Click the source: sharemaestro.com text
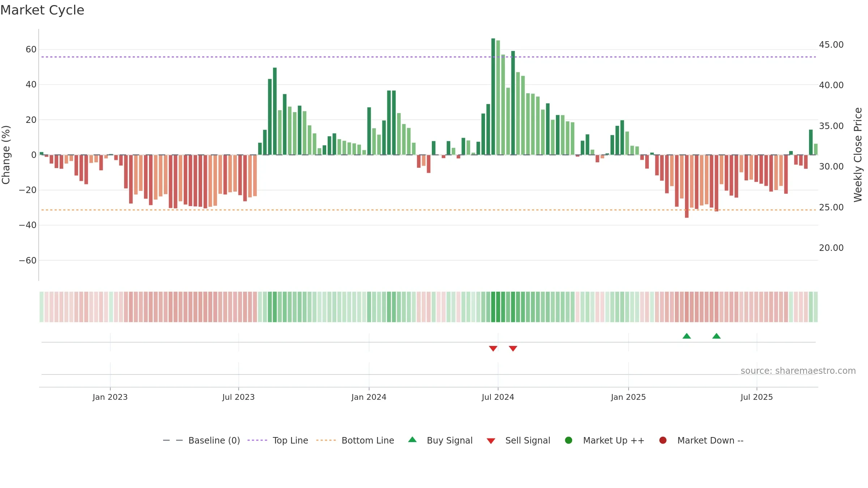The width and height of the screenshot is (868, 488). tap(798, 371)
